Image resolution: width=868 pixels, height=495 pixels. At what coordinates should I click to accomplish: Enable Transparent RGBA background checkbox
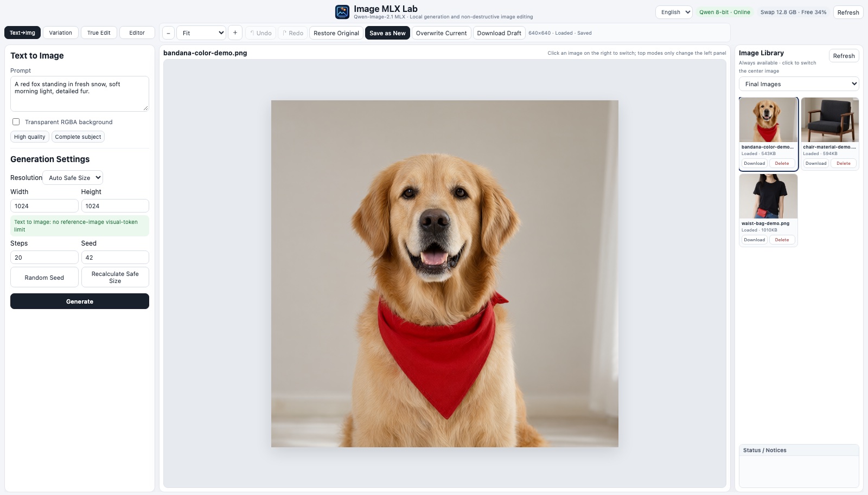16,122
